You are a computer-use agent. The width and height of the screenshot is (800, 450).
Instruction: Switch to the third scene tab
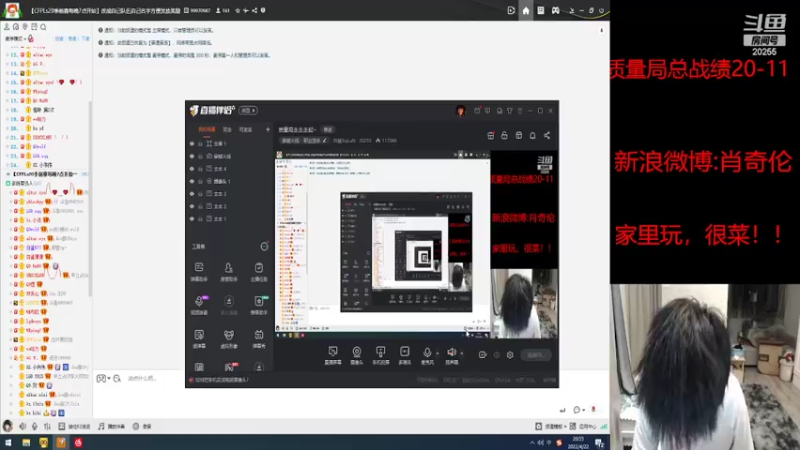coord(245,130)
